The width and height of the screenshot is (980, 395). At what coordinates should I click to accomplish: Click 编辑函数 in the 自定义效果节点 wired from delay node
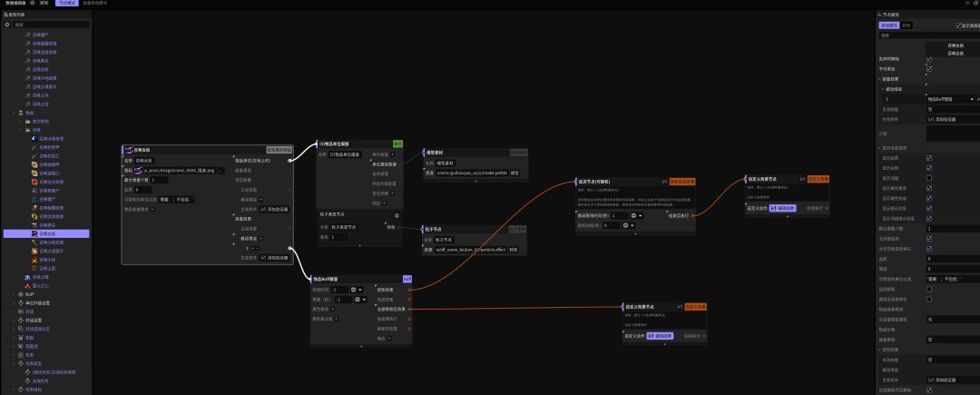pyautogui.click(x=782, y=208)
